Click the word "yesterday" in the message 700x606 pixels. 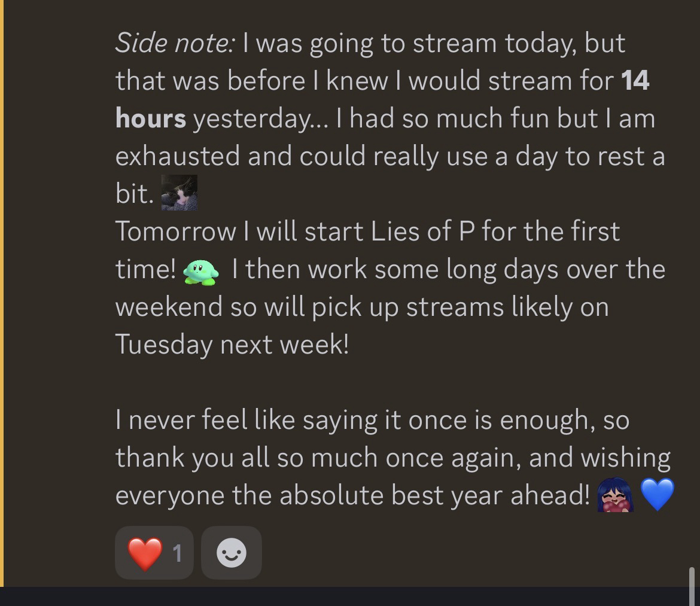click(x=255, y=120)
